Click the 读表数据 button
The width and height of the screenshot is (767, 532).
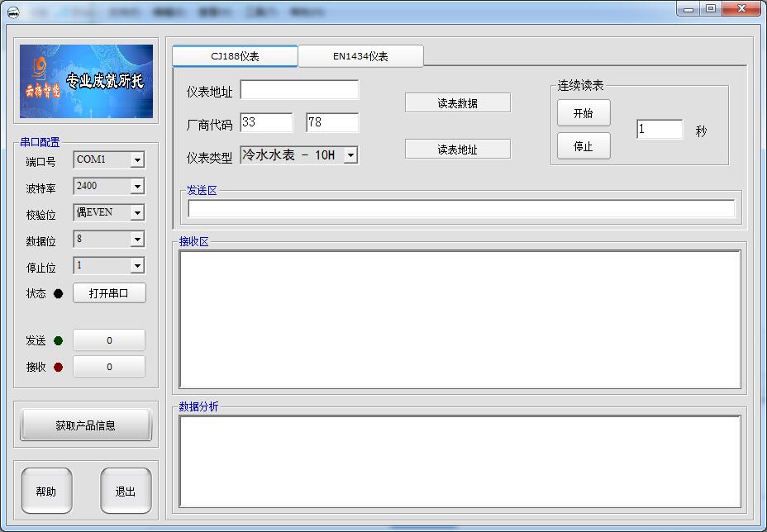[457, 103]
